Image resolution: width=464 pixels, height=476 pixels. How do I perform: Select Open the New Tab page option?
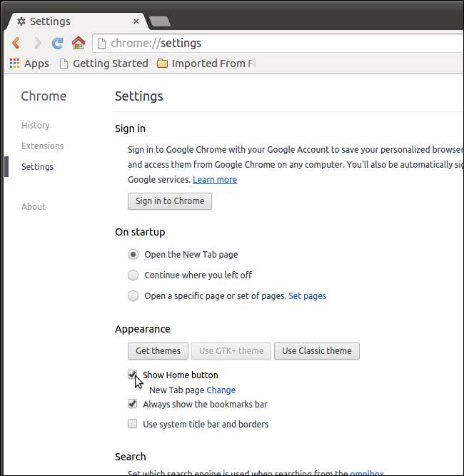pyautogui.click(x=133, y=255)
